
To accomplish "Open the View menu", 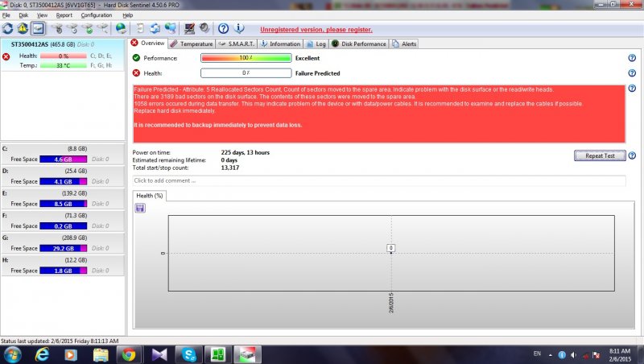I will tap(42, 15).
